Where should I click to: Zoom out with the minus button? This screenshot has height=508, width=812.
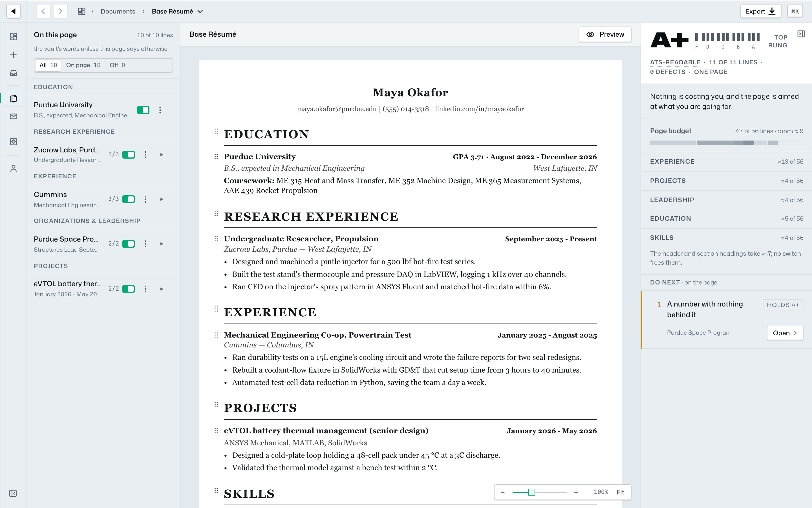[503, 492]
